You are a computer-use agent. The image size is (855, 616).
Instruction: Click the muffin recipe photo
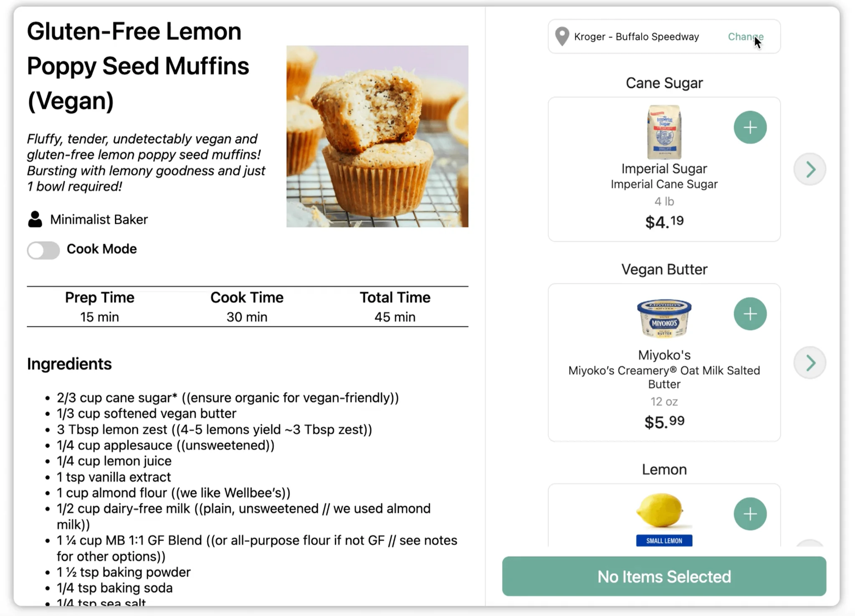(x=377, y=136)
